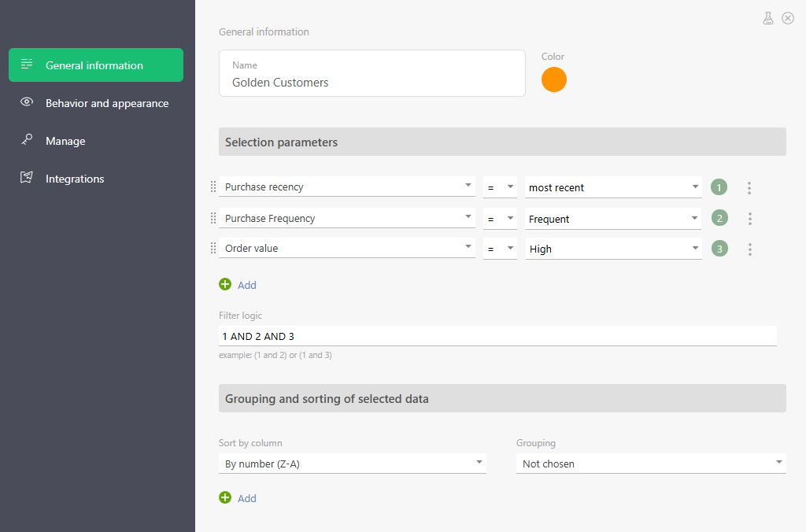Open the operator dropdown on Purchase recency row
806x532 pixels.
coord(500,187)
